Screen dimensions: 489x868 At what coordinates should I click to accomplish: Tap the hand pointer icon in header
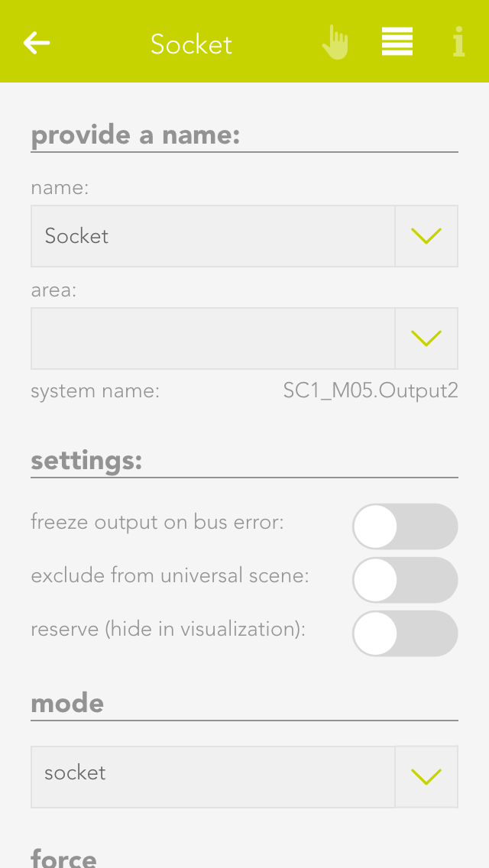[335, 42]
